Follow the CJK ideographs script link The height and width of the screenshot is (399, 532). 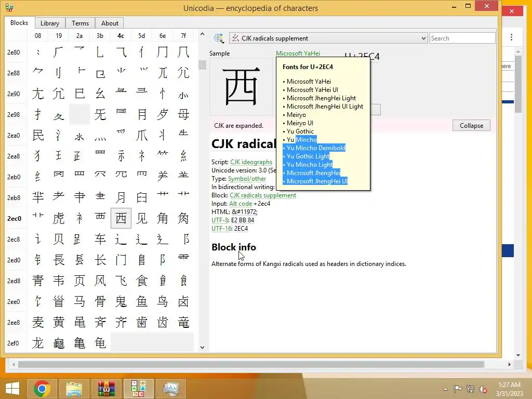(251, 162)
